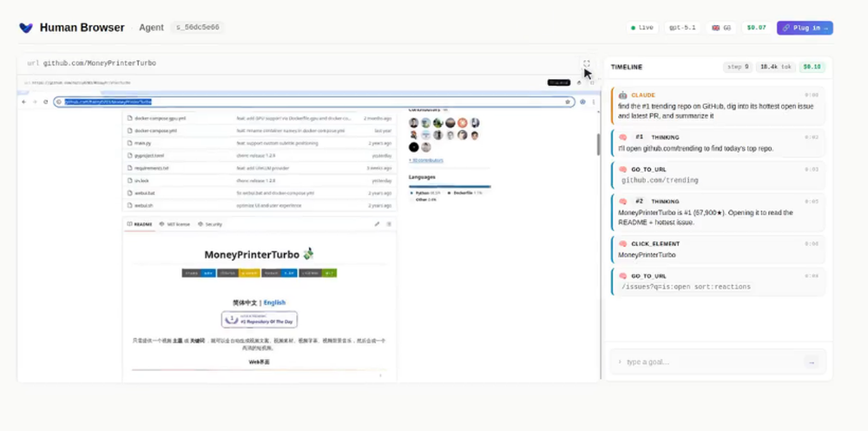Click the orange contributor avatar
This screenshot has height=431, width=868.
463,123
